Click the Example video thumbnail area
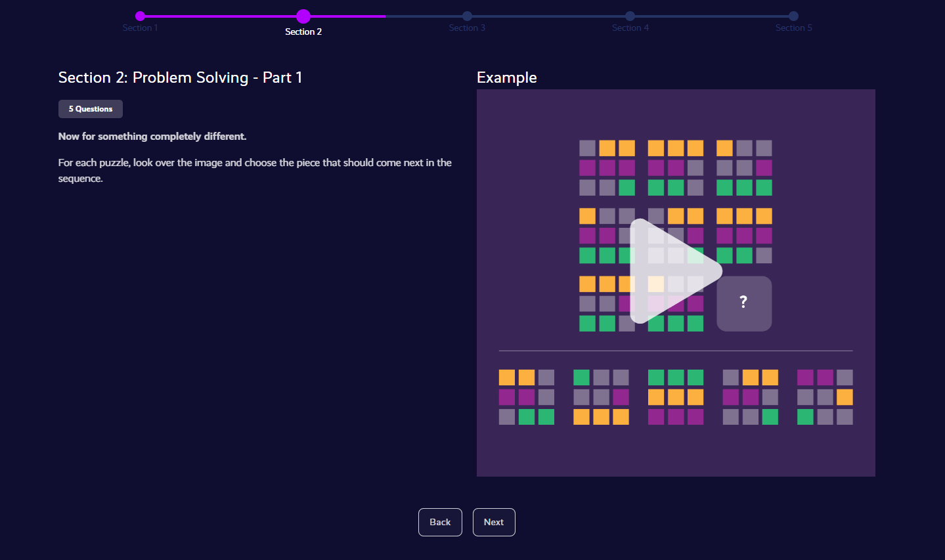The image size is (945, 560). pos(676,270)
